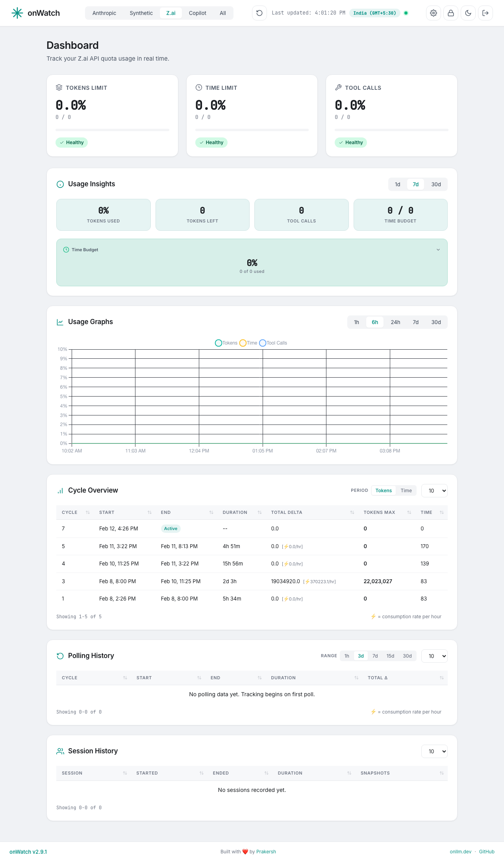The width and height of the screenshot is (504, 862).
Task: Switch to the Copilot provider tab
Action: click(198, 13)
